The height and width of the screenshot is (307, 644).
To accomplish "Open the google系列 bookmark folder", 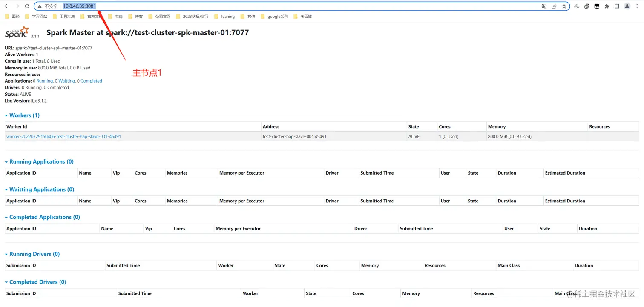I will (274, 17).
